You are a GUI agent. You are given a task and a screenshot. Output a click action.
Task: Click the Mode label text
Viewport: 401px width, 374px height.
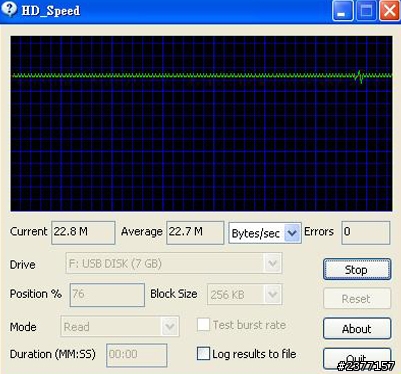23,327
